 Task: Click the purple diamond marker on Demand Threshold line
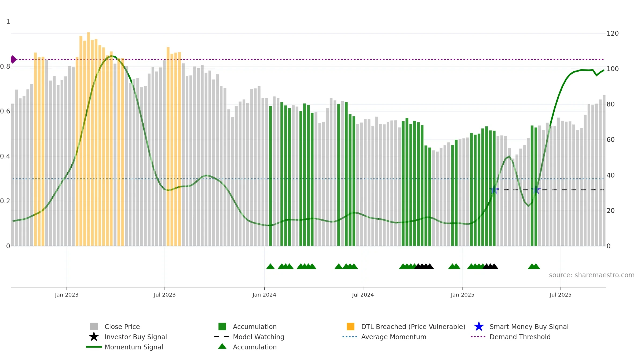[13, 60]
